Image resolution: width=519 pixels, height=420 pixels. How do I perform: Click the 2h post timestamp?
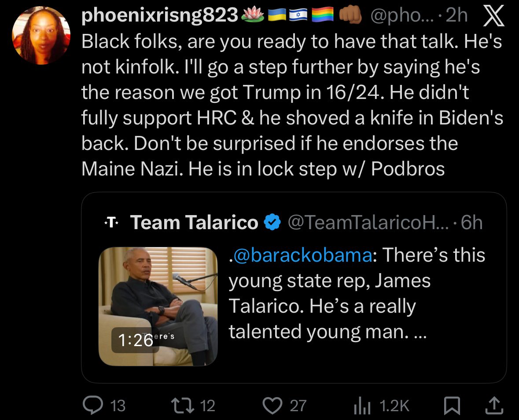(x=456, y=16)
